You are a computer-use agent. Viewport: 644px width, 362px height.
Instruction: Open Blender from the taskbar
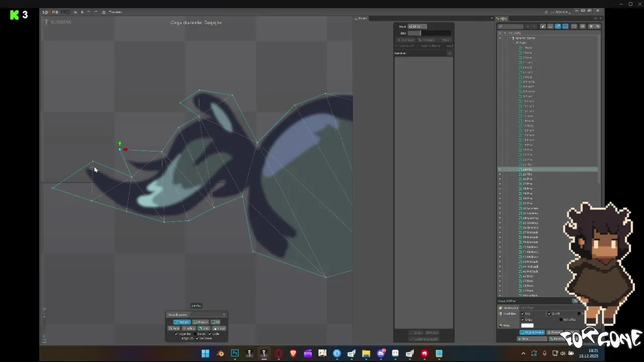[220, 353]
